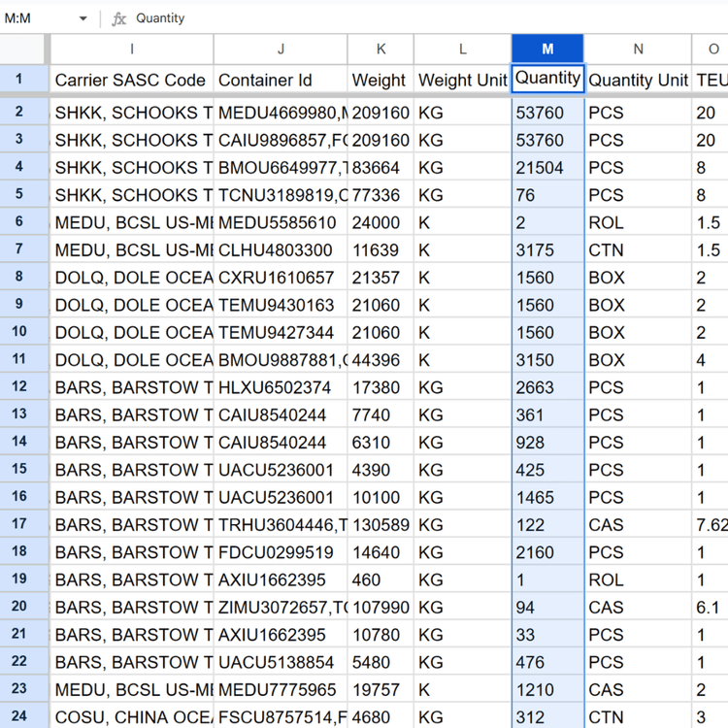Click quantity cell 1465
The height and width of the screenshot is (728, 728).
click(x=547, y=496)
